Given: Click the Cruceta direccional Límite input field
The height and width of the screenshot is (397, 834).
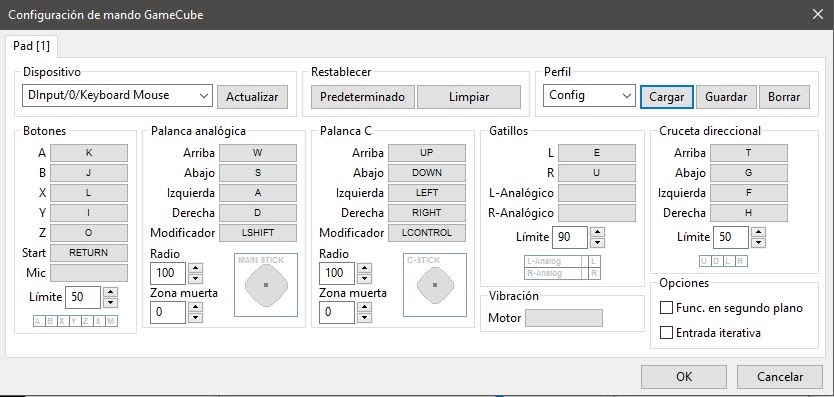Looking at the screenshot, I should 731,237.
